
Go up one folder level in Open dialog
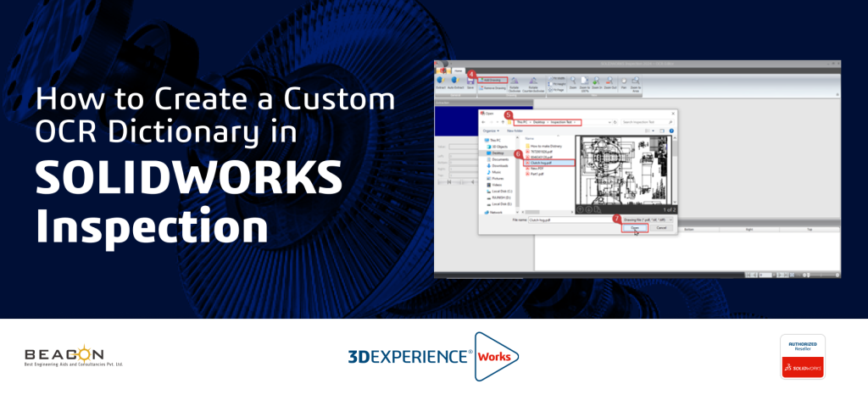pyautogui.click(x=503, y=122)
